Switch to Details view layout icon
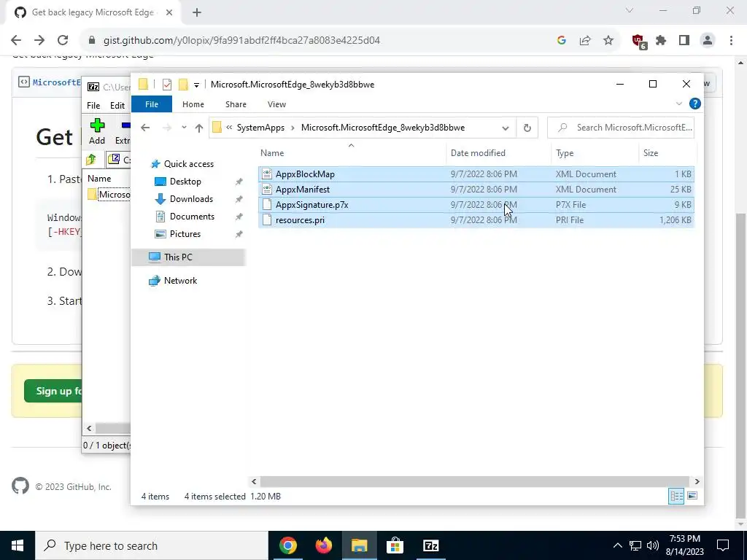747x560 pixels. click(676, 496)
